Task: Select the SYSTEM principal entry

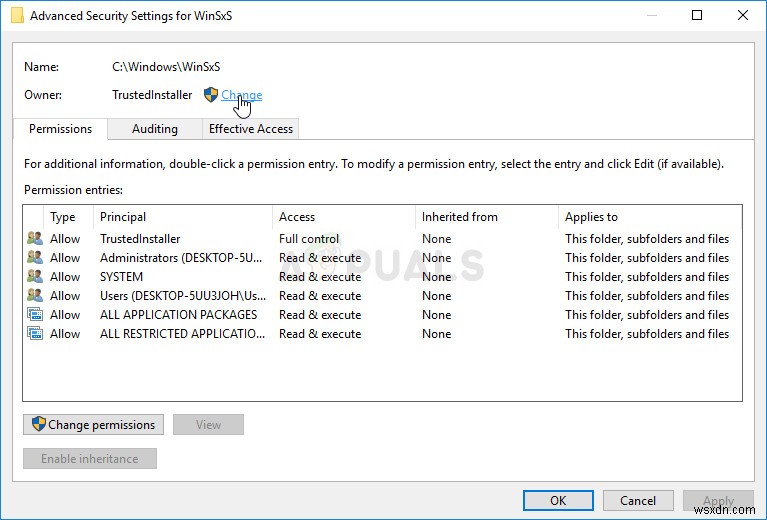Action: (121, 276)
